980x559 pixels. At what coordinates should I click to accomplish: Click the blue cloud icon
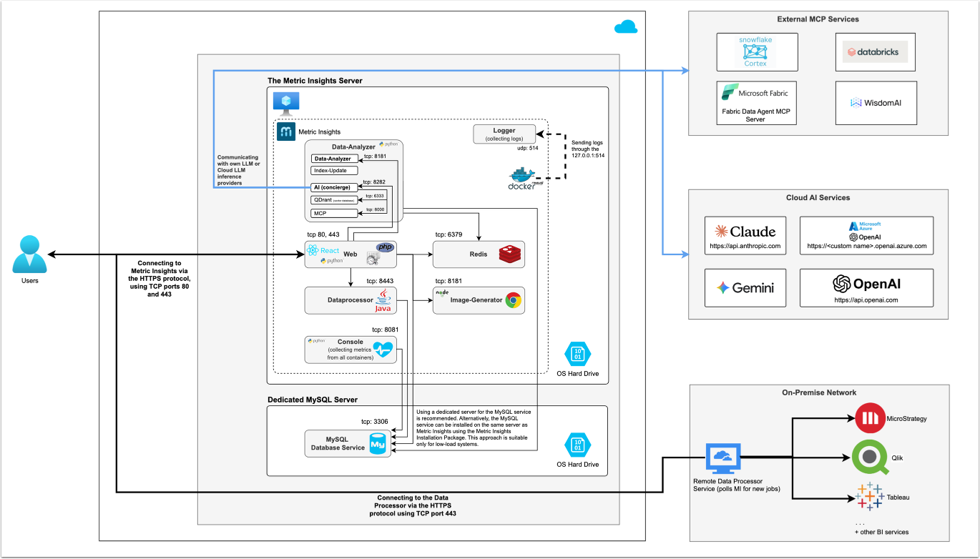click(625, 28)
